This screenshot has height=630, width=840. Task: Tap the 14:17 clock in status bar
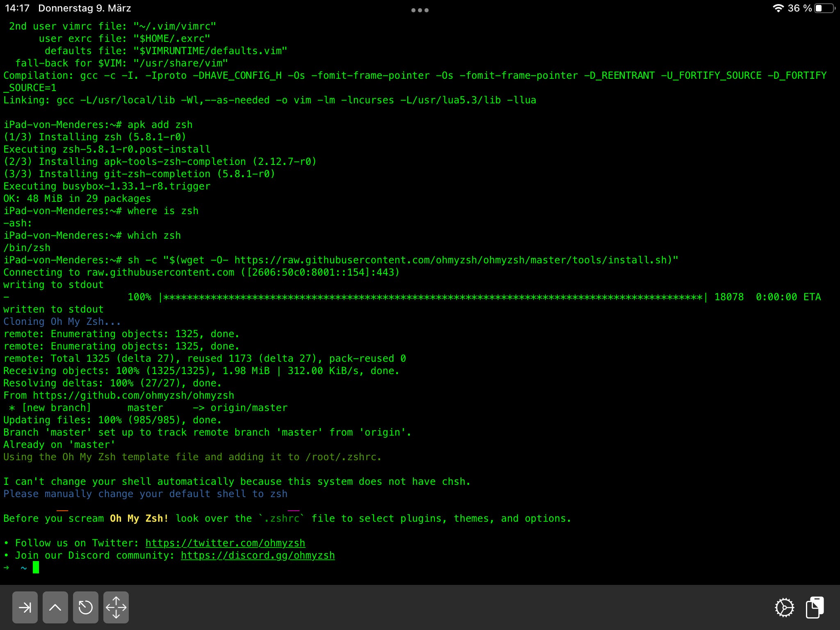tap(17, 8)
